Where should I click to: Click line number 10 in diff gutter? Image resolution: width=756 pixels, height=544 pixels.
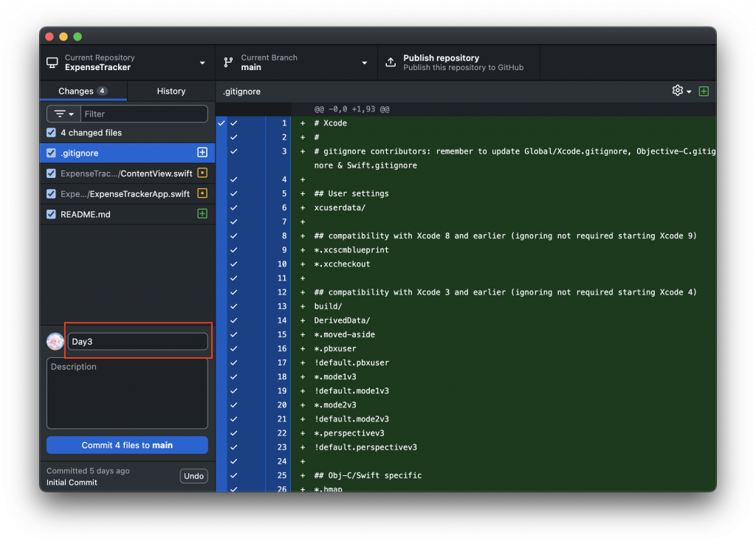[x=282, y=264]
